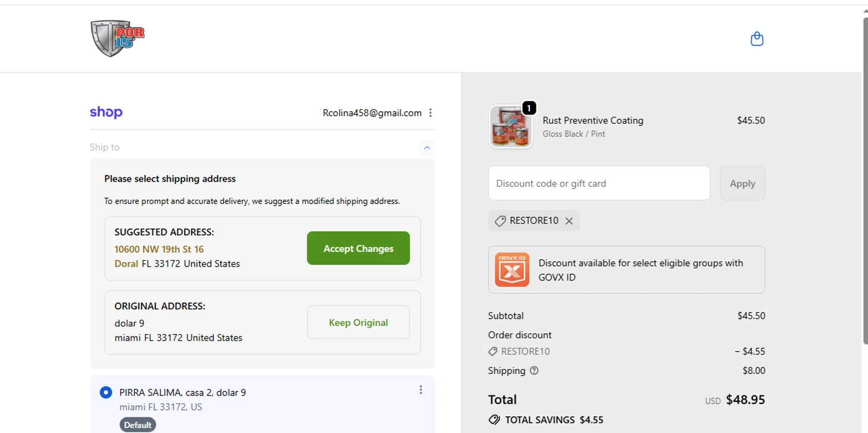
Task: Accept the suggested address changes
Action: [358, 248]
